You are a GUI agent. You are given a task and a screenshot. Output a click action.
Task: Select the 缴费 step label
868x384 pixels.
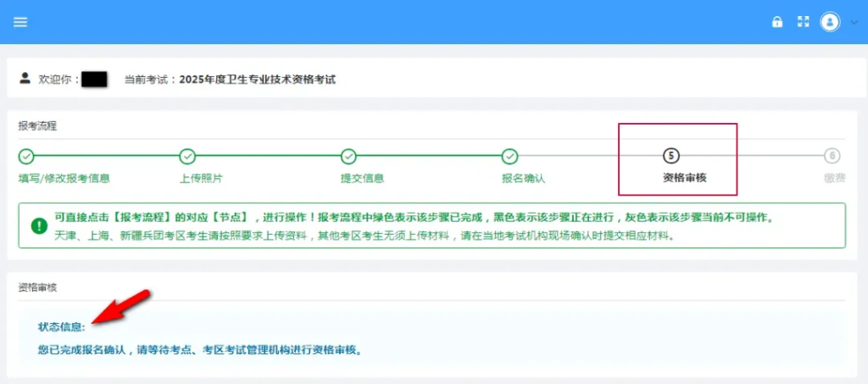[x=835, y=179]
